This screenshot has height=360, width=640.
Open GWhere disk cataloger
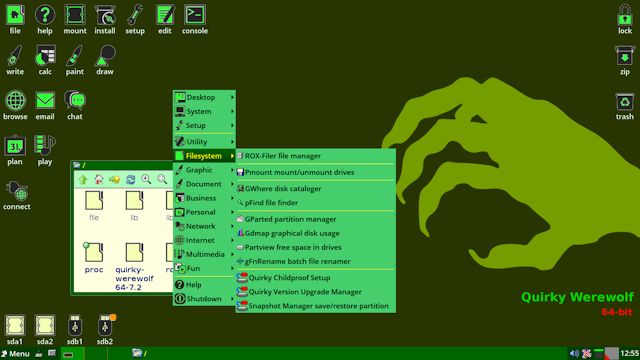coord(315,188)
